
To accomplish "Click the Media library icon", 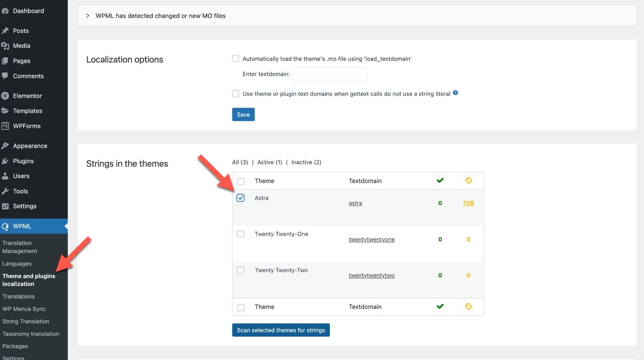I will pos(5,46).
